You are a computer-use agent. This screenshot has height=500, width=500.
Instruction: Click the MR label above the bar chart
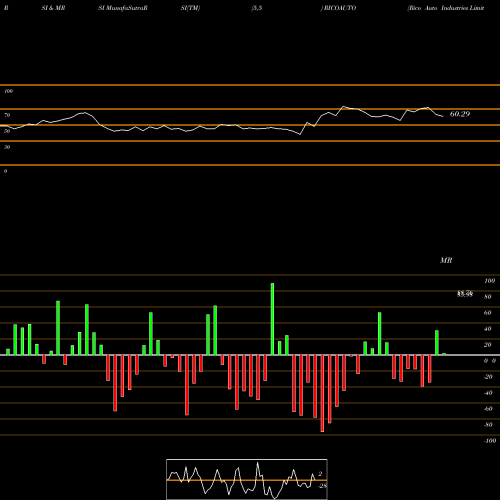[x=446, y=260]
